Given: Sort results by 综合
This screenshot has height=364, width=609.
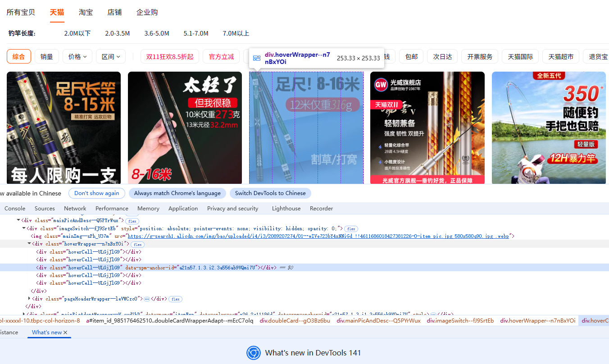Looking at the screenshot, I should (x=19, y=56).
